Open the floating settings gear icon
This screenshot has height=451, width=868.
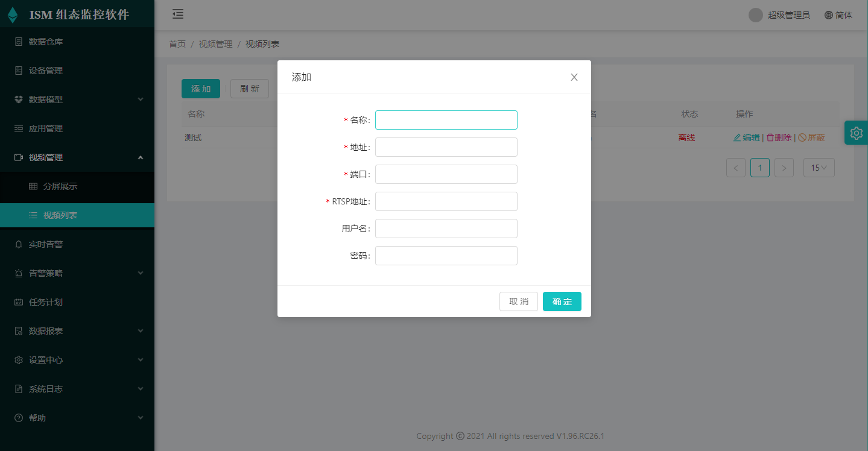(856, 133)
